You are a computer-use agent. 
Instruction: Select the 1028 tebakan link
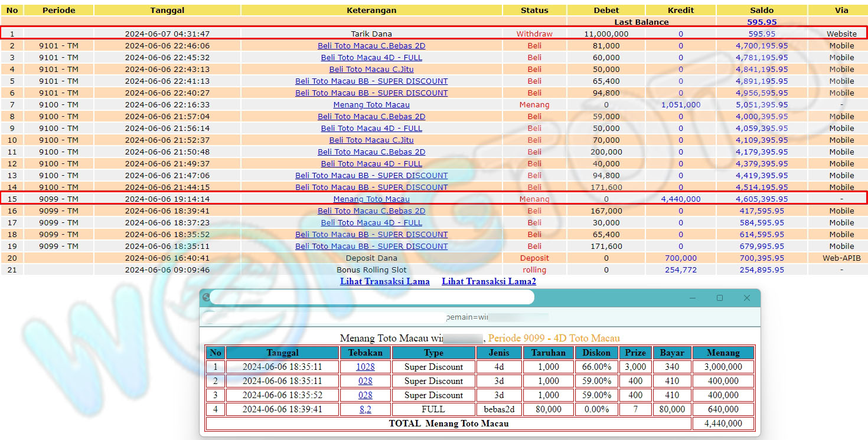pos(365,367)
